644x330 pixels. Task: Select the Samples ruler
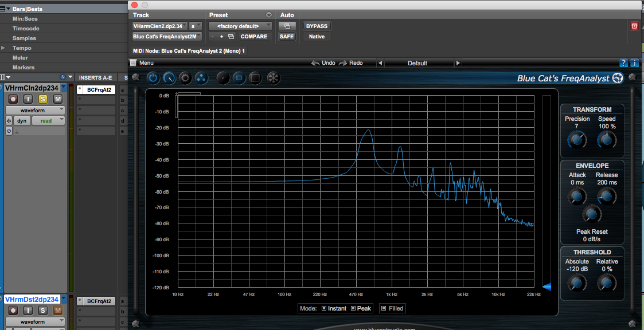pyautogui.click(x=24, y=38)
